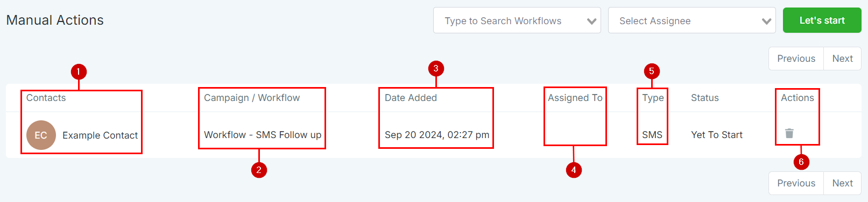Viewport: 868px width, 202px height.
Task: Click the Workflow - SMS Follow up entry
Action: tap(263, 135)
